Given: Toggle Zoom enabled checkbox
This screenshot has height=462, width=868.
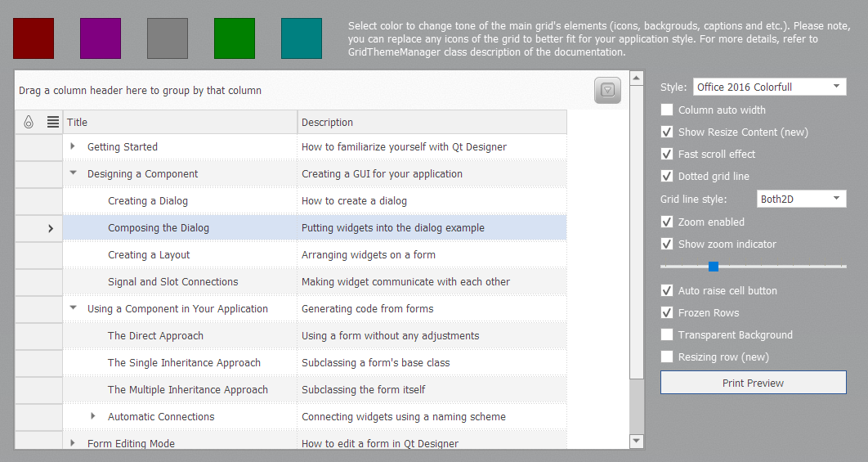Looking at the screenshot, I should (x=667, y=222).
